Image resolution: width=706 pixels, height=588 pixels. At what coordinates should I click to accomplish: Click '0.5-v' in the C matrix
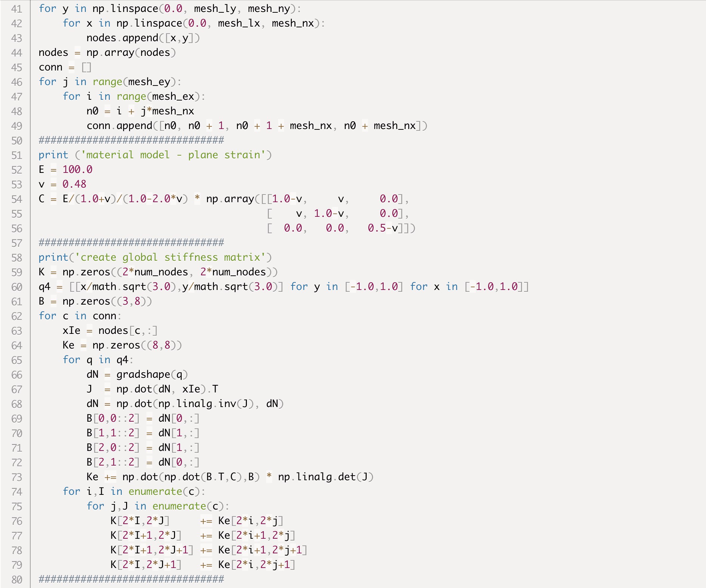383,228
